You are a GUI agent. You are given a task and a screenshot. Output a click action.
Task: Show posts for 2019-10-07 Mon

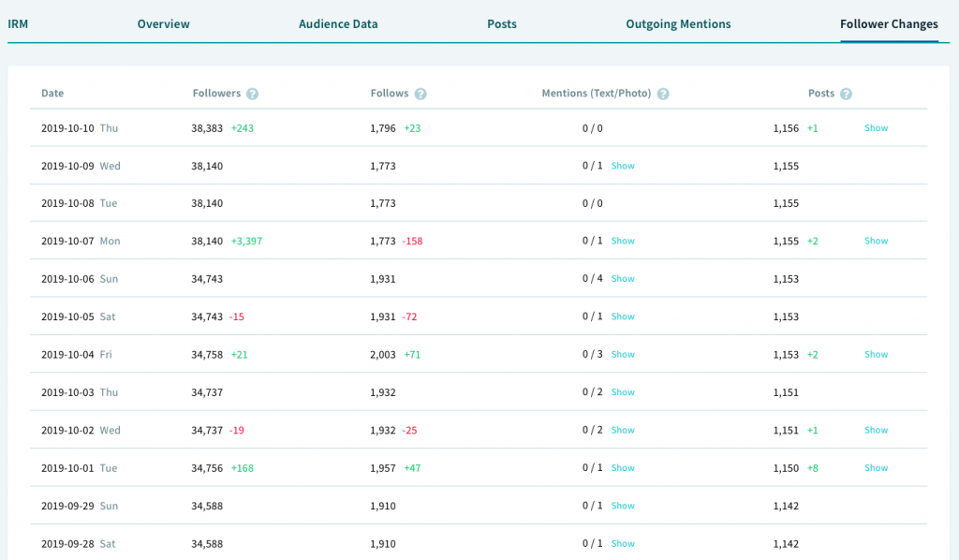[876, 242]
